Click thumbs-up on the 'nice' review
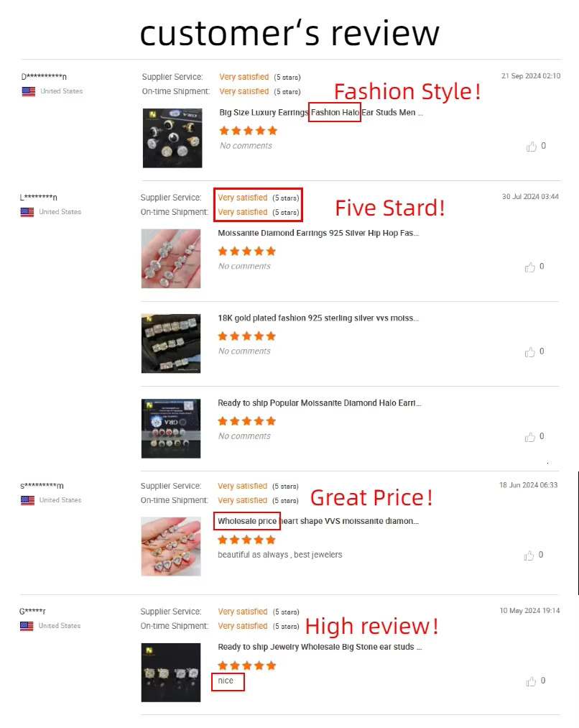 (531, 681)
